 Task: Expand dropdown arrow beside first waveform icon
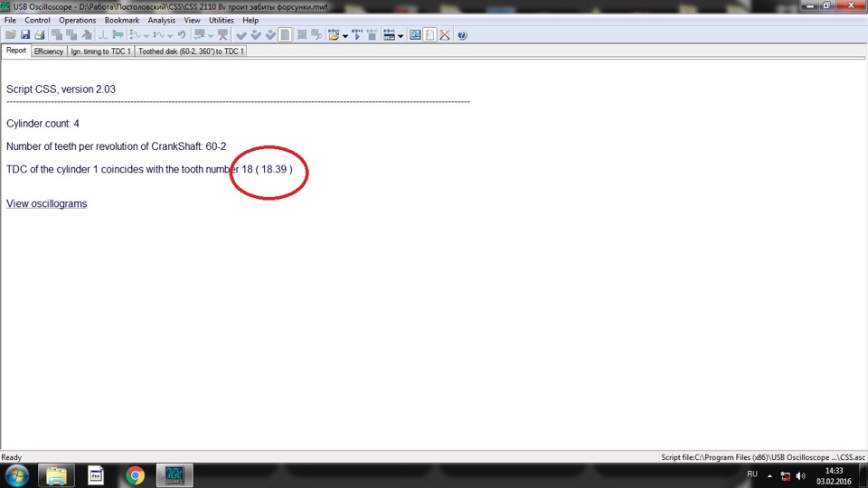[x=146, y=36]
